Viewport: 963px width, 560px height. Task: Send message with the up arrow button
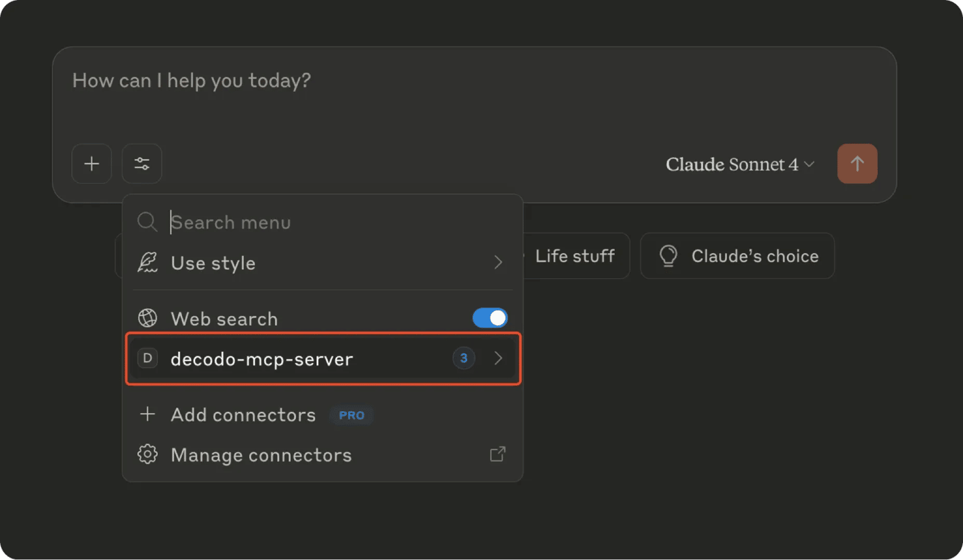(857, 164)
